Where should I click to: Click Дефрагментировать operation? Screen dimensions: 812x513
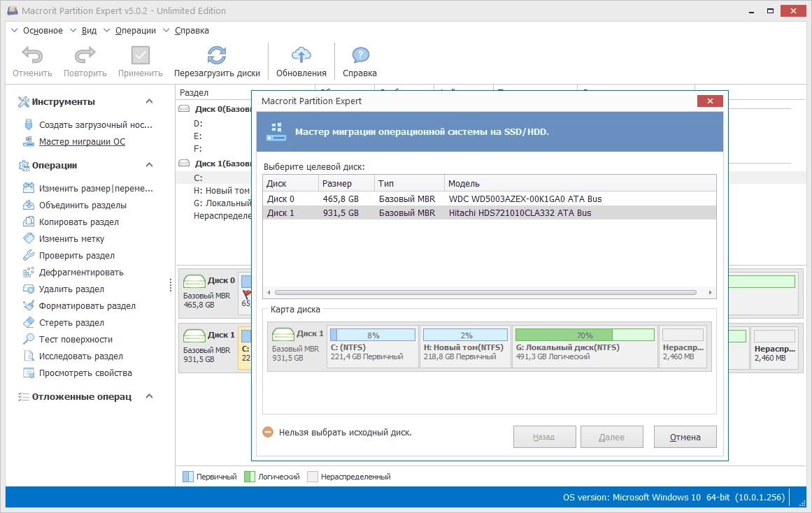coord(81,273)
